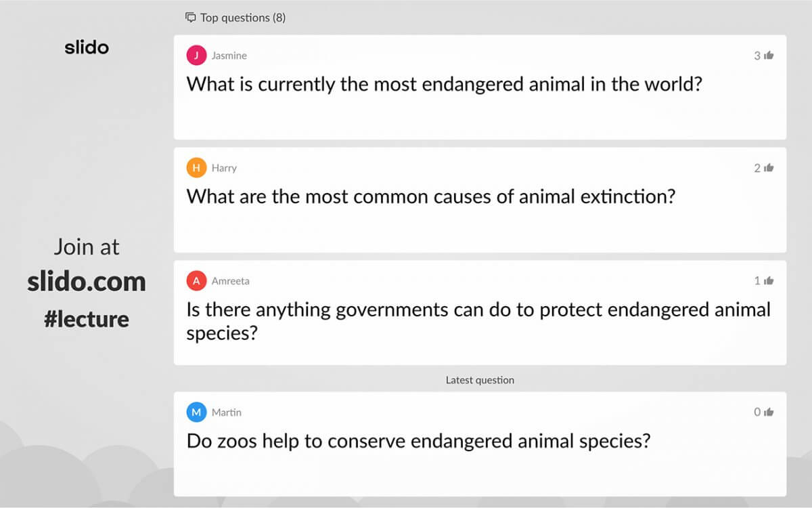The image size is (812, 508).
Task: Click Martin's blue avatar icon
Action: [x=196, y=412]
